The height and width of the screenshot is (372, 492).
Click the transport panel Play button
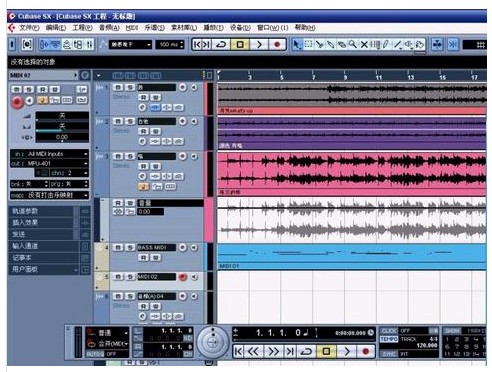pyautogui.click(x=347, y=351)
